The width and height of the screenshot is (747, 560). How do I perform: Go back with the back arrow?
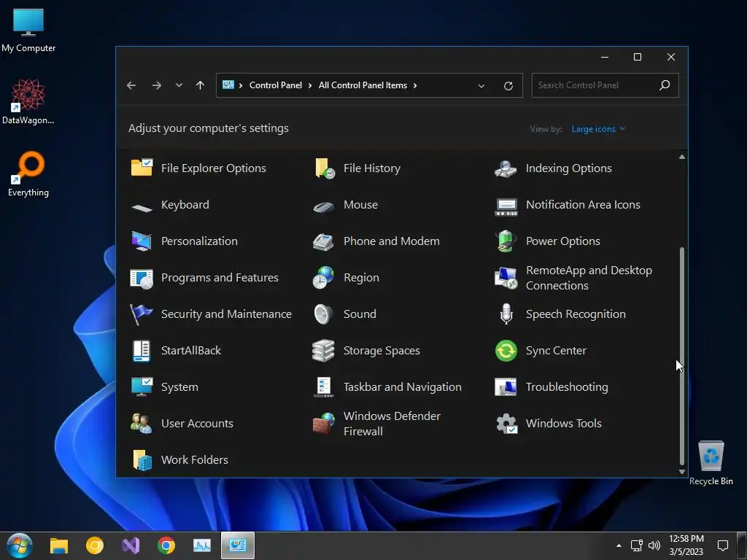(x=131, y=85)
